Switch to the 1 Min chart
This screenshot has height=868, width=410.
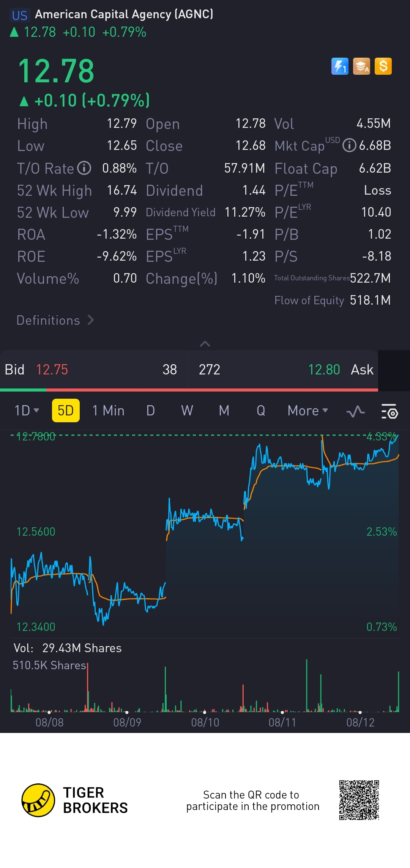(x=108, y=410)
